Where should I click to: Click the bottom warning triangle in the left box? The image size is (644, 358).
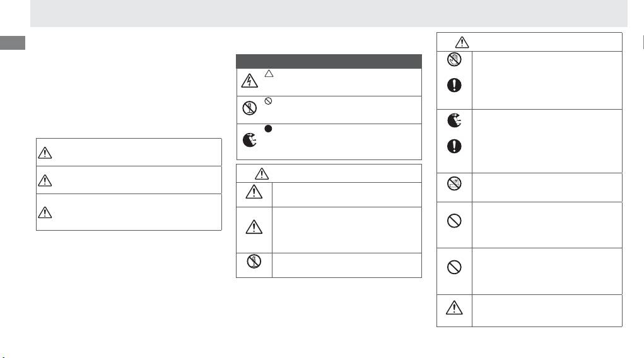pos(45,212)
